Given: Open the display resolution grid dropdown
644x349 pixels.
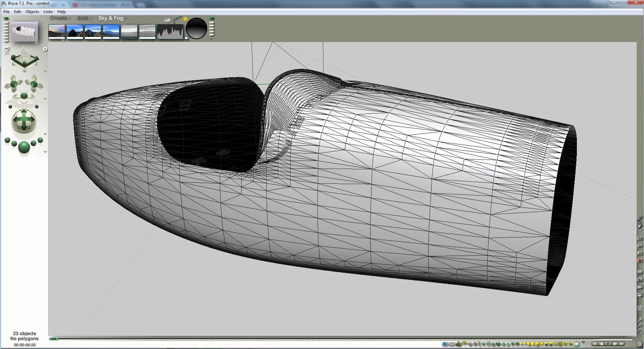Looking at the screenshot, I should click(640, 295).
